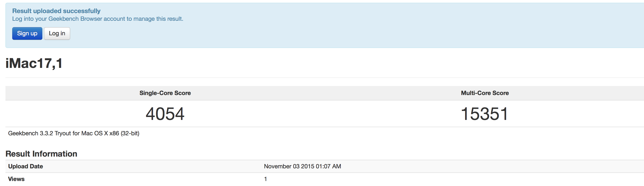Click the blue Sign up button
This screenshot has width=644, height=186.
(27, 33)
